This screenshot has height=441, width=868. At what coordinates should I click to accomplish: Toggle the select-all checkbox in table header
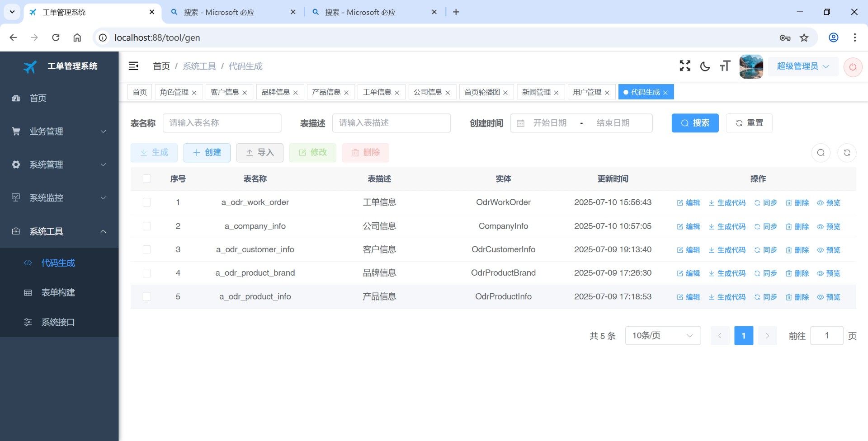pyautogui.click(x=147, y=178)
